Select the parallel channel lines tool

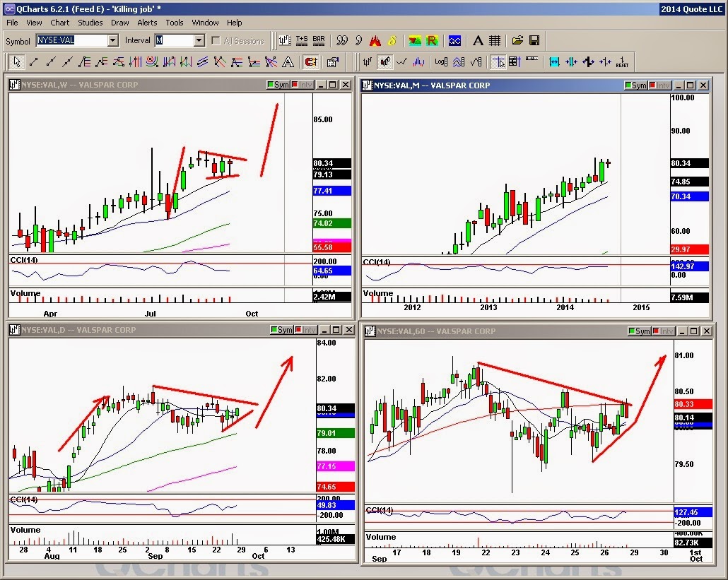[x=202, y=61]
